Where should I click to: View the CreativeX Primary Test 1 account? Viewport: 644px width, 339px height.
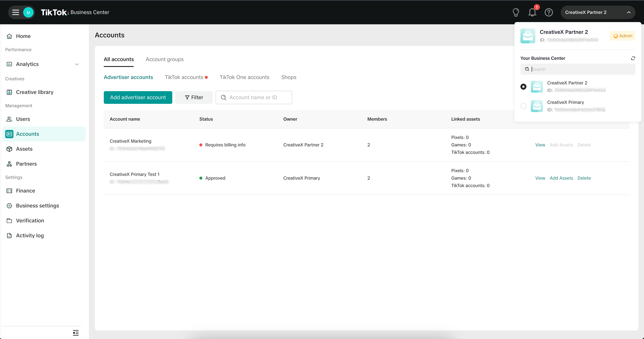click(x=540, y=178)
